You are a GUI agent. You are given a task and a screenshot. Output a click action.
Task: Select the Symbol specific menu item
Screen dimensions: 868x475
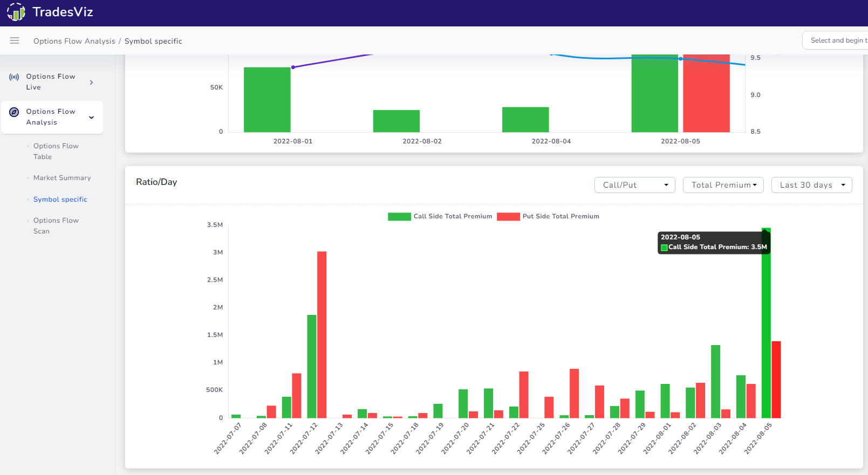pyautogui.click(x=60, y=199)
